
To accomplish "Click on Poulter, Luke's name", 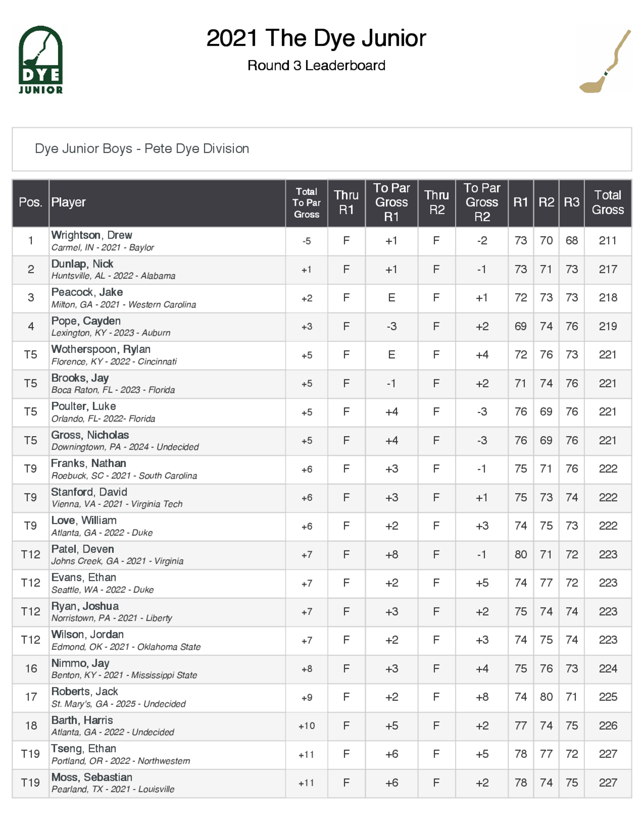I will (x=83, y=406).
